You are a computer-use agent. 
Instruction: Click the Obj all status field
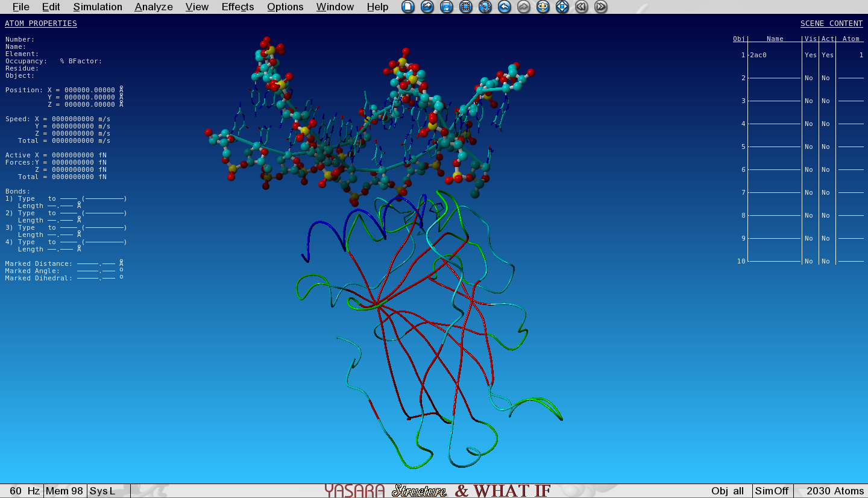pyautogui.click(x=728, y=491)
